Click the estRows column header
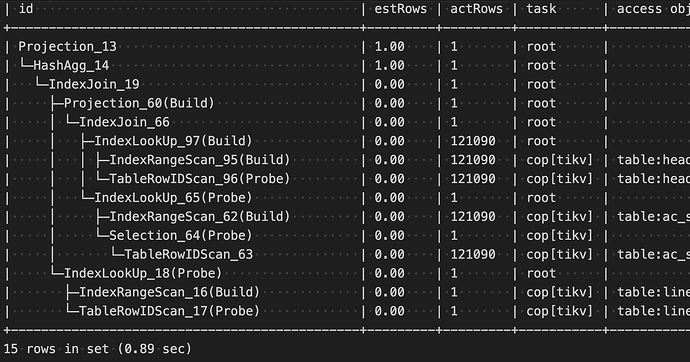Screen dimensions: 690x362 click(x=400, y=9)
